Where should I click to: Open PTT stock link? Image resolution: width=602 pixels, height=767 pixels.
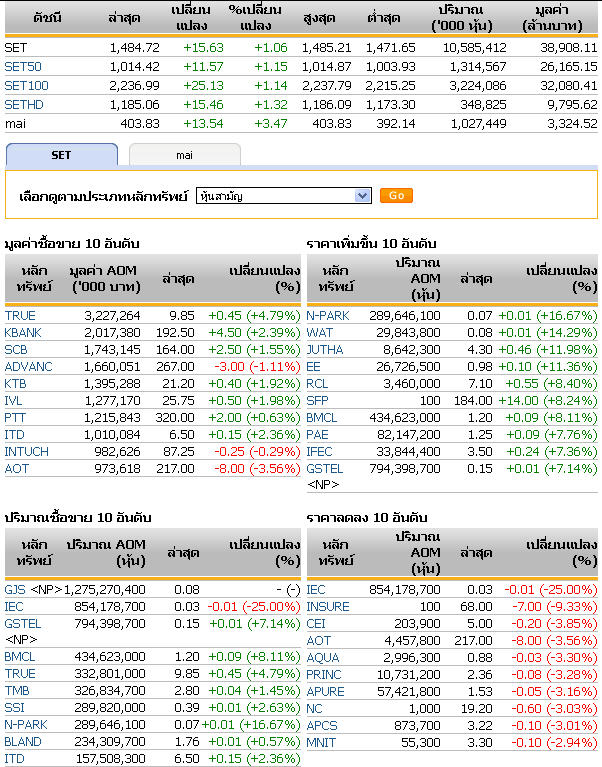click(15, 417)
